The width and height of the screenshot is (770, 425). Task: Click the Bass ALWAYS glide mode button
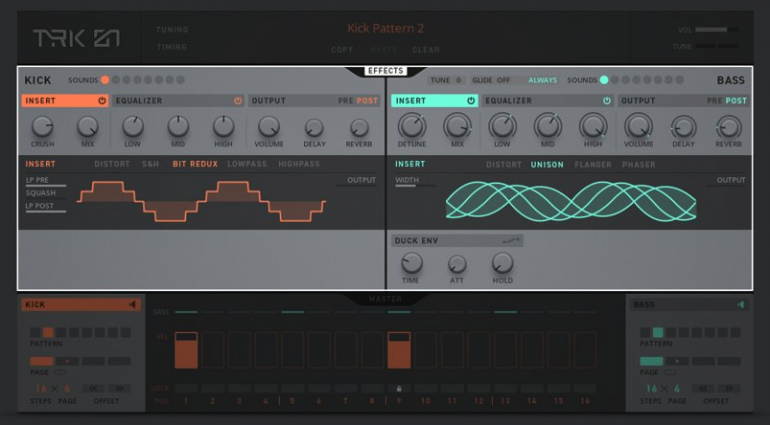(x=542, y=80)
